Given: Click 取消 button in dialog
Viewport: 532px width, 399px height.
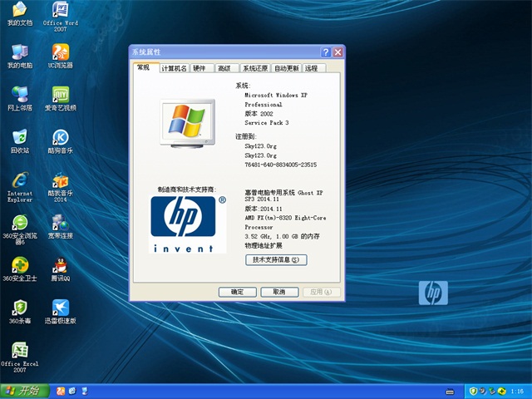Looking at the screenshot, I should pos(278,292).
